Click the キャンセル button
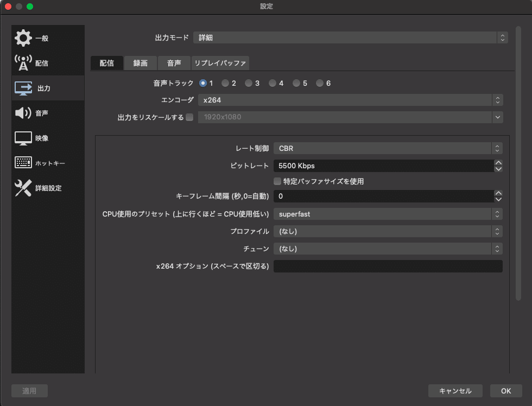This screenshot has width=532, height=406. (x=455, y=391)
